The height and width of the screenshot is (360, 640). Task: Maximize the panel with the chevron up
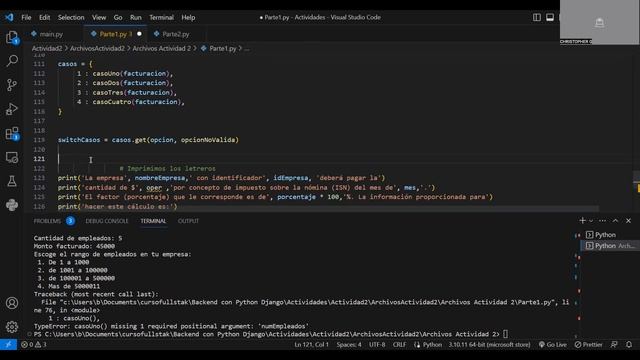616,220
